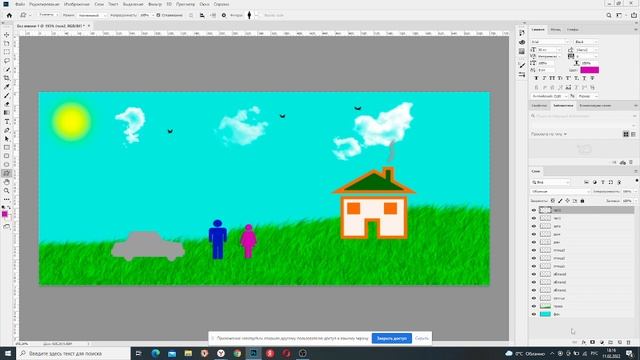Viewport: 640px width, 360px height.
Task: Click Lock all padlock icon in Layers
Action: [x=582, y=201]
